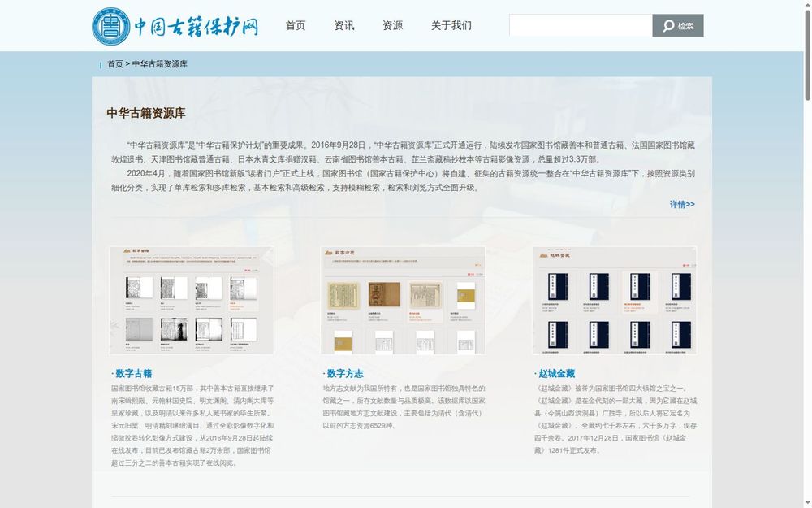Click inside the search input box
The width and height of the screenshot is (812, 508).
[579, 26]
